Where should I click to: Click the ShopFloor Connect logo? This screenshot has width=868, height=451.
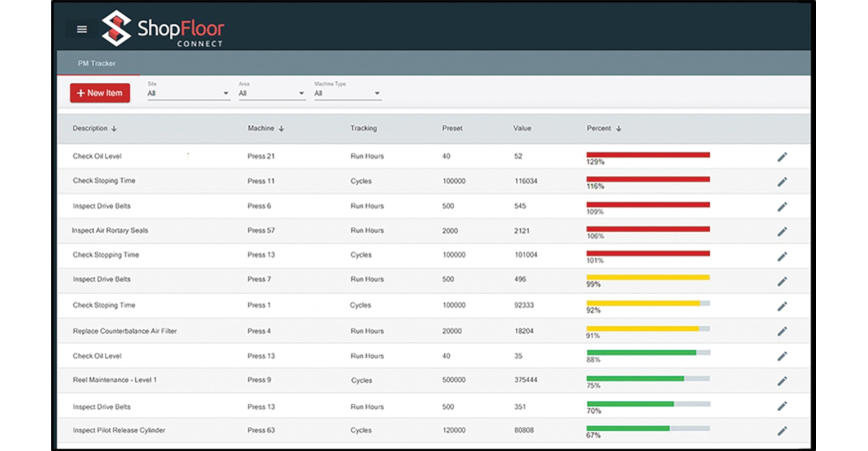[x=163, y=29]
